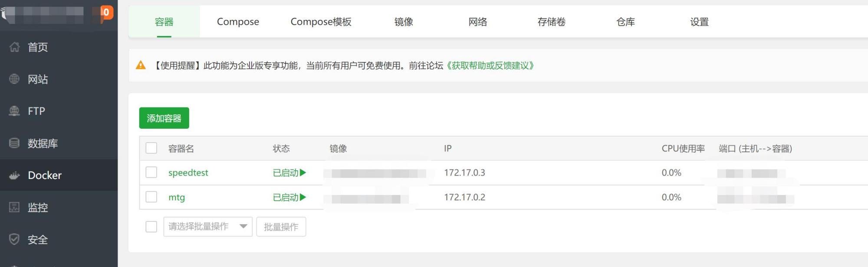Click the Docker whale icon in sidebar
Image resolution: width=868 pixels, height=267 pixels.
(15, 175)
